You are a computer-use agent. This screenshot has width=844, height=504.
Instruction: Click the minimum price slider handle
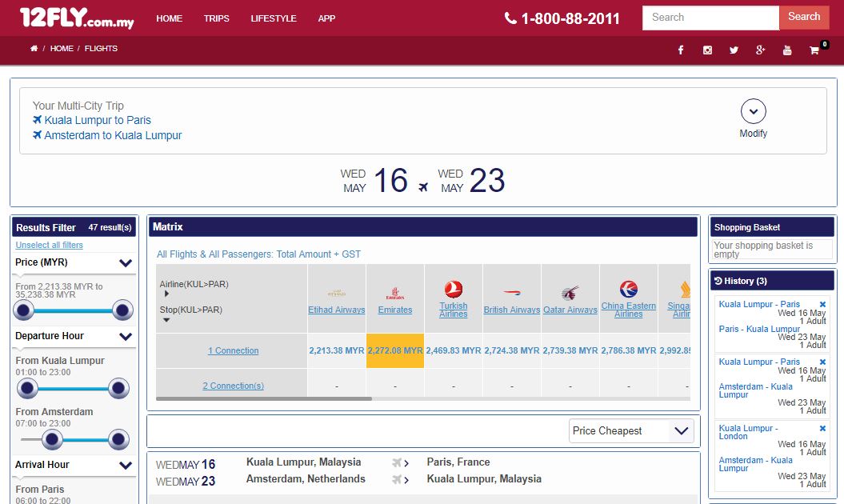click(23, 310)
